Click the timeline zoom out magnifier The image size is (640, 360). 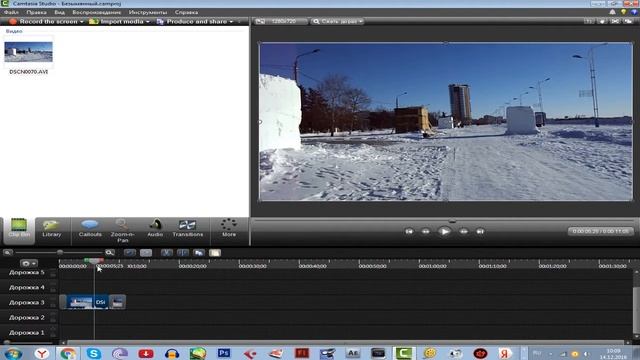pos(7,253)
